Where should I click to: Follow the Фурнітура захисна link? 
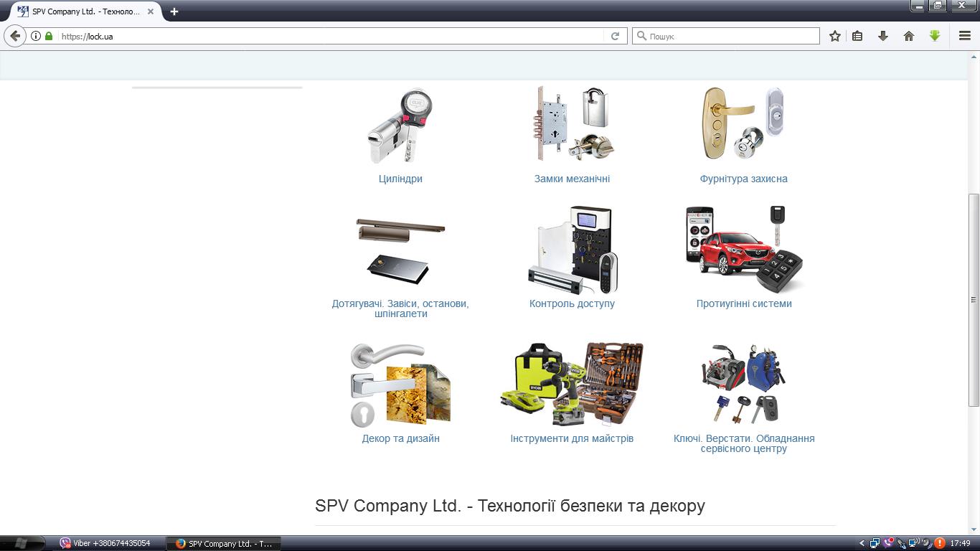[744, 179]
